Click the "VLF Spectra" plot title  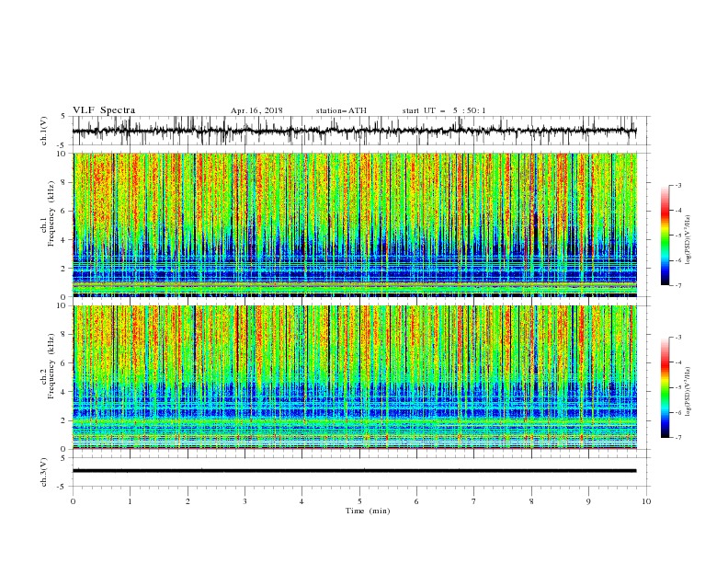point(104,110)
